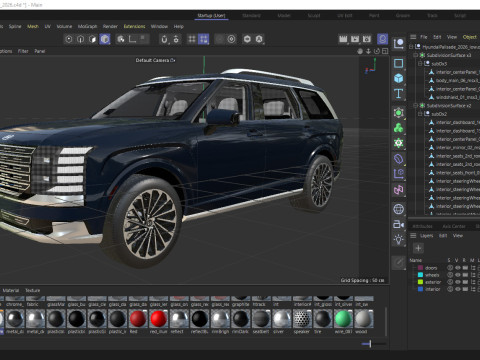Collapse the subDx2 null group
This screenshot has height=360, width=480.
coord(420,114)
